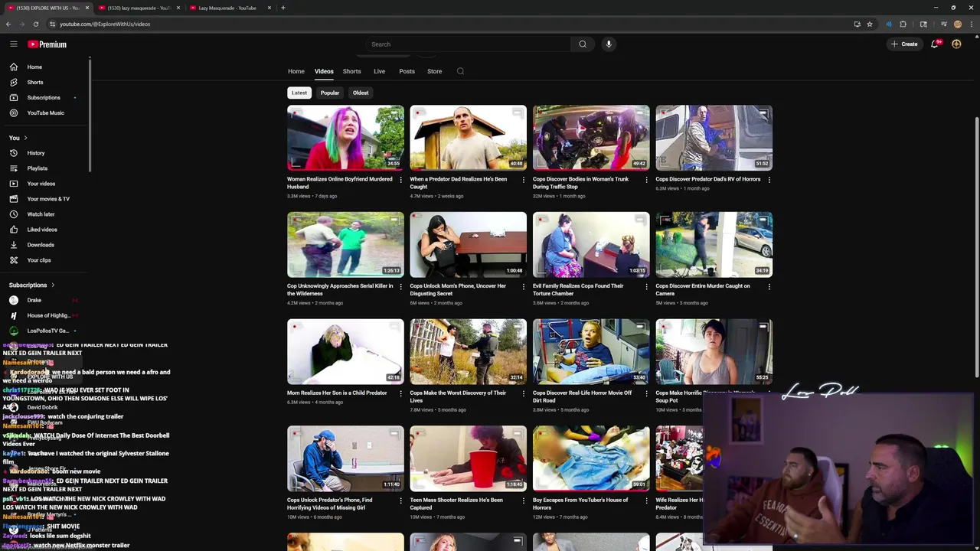Expand the You section chevron
Viewport: 980px width, 551px height.
pyautogui.click(x=25, y=138)
